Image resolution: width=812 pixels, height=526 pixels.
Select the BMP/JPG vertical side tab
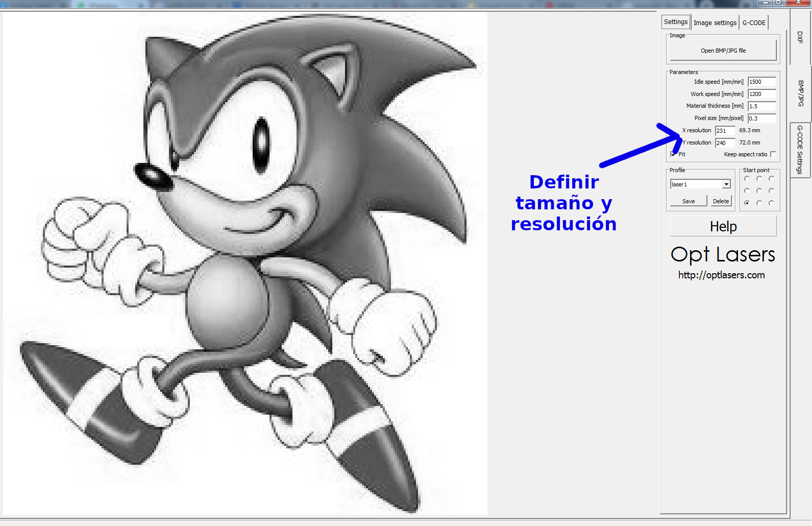point(800,93)
